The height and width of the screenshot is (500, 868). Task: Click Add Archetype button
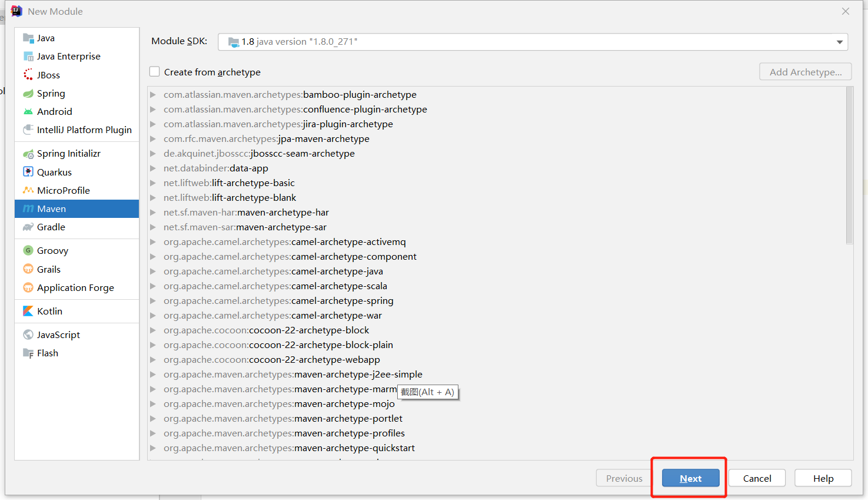806,72
